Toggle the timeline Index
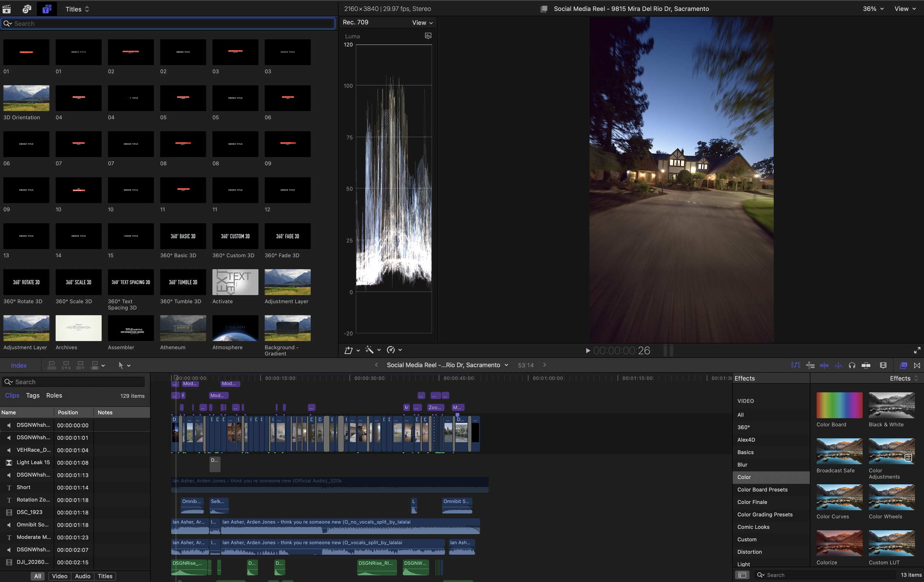 [x=19, y=365]
